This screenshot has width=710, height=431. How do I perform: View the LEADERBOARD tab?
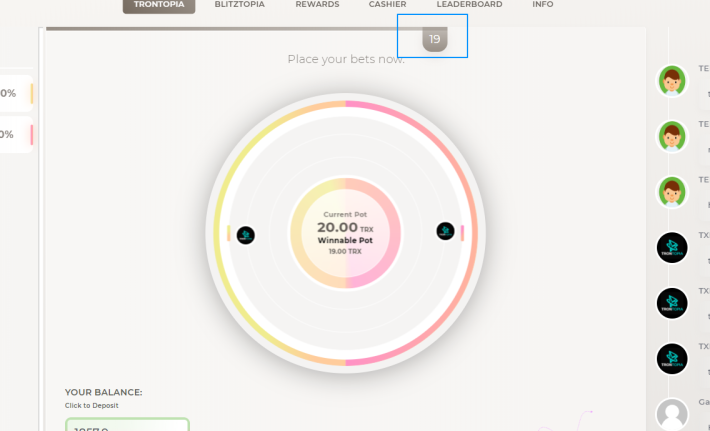pos(469,5)
